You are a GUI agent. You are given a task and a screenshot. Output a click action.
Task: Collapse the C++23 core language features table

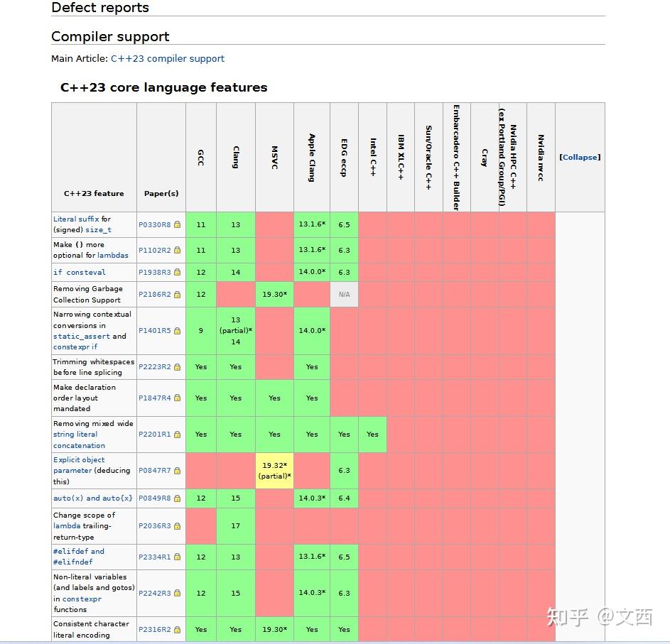click(x=580, y=157)
